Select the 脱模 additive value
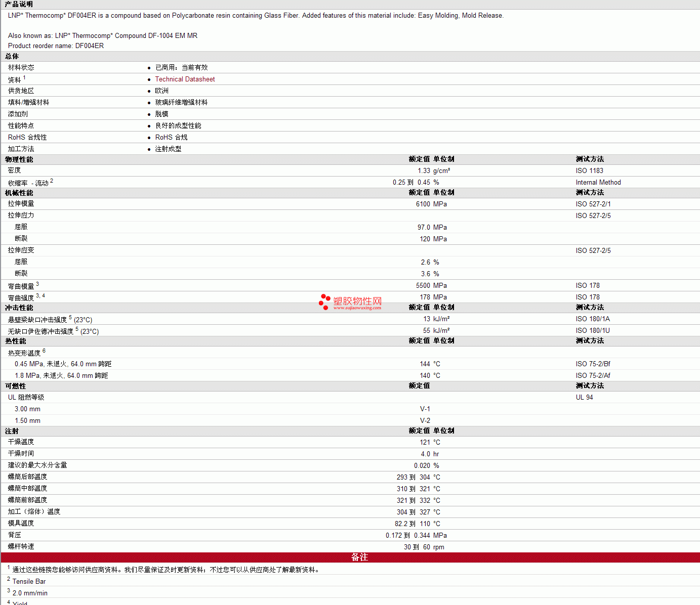The height and width of the screenshot is (605, 700). tap(162, 114)
